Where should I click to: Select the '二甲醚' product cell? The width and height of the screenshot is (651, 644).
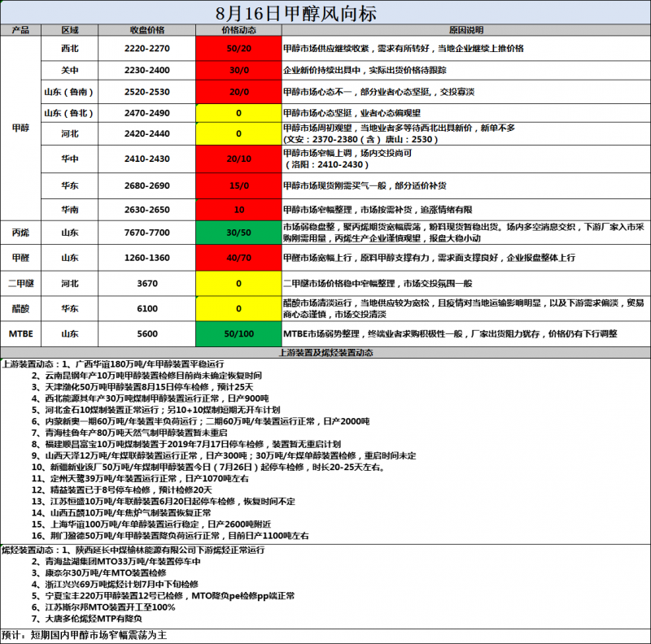tap(21, 284)
